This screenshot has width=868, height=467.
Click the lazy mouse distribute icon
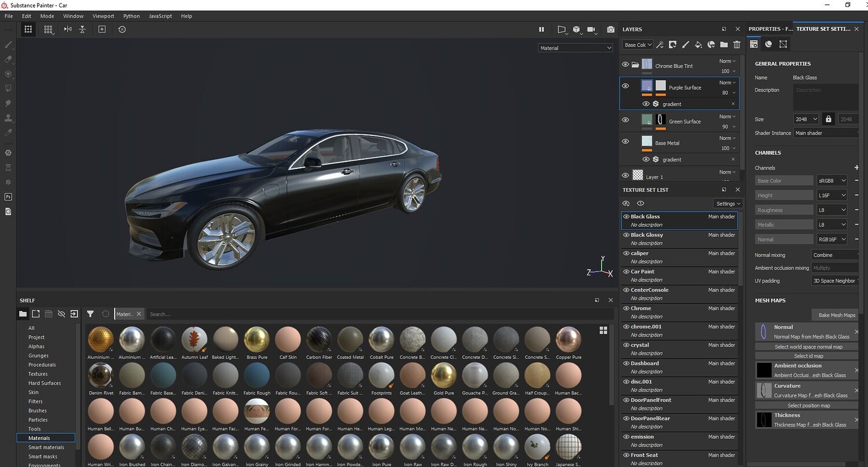(82, 29)
